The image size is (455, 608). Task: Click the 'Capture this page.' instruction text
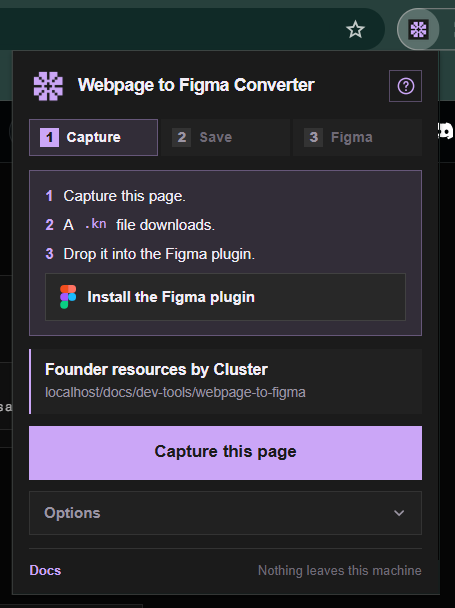(x=125, y=196)
